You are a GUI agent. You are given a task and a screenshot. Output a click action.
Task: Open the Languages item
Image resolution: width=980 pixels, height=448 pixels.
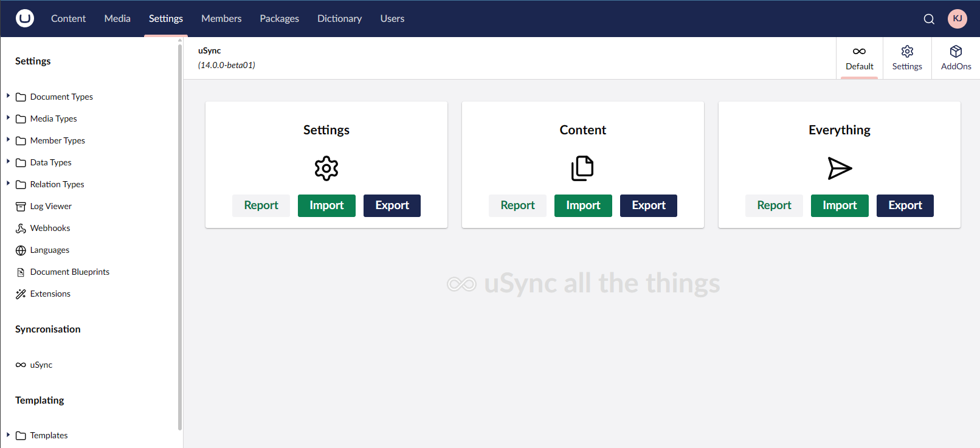(x=50, y=250)
